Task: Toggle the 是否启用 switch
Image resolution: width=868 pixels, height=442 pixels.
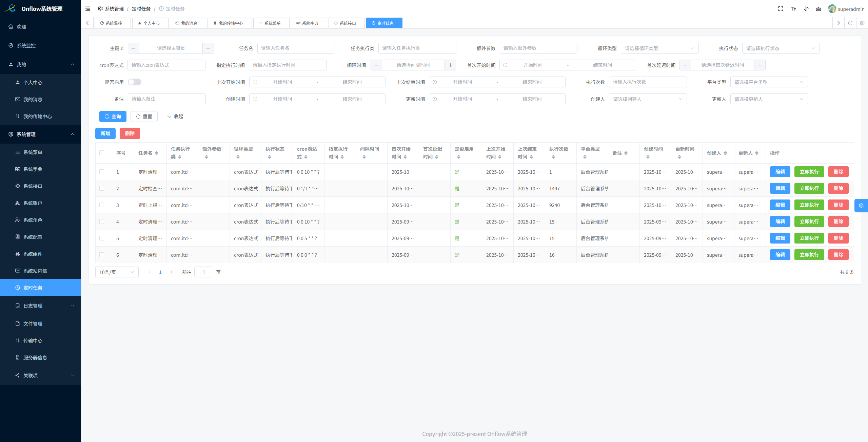Action: (x=135, y=82)
